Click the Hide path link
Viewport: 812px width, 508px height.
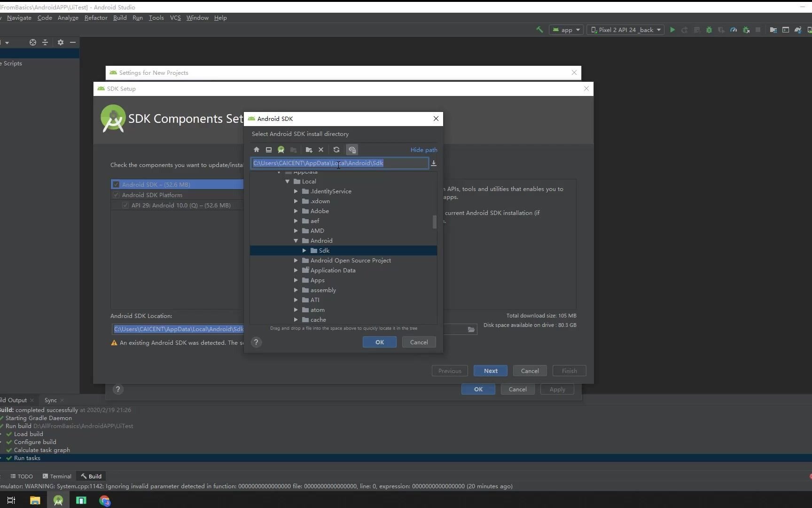click(424, 150)
